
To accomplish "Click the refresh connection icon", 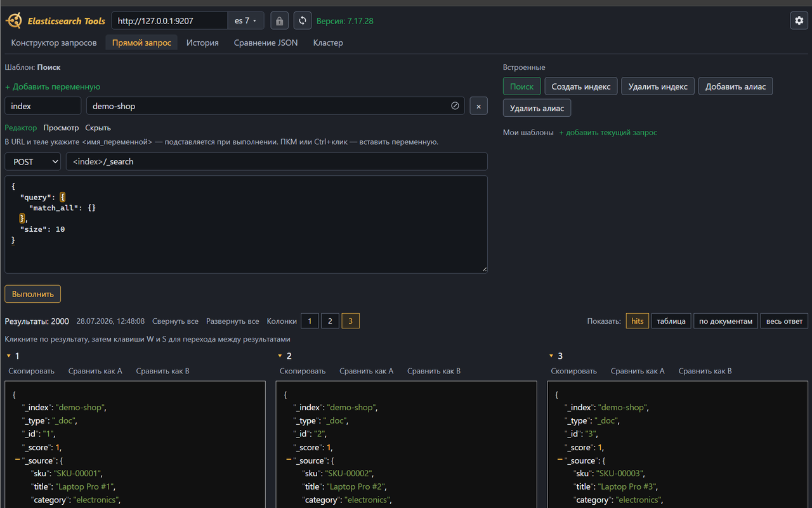I will pyautogui.click(x=303, y=21).
